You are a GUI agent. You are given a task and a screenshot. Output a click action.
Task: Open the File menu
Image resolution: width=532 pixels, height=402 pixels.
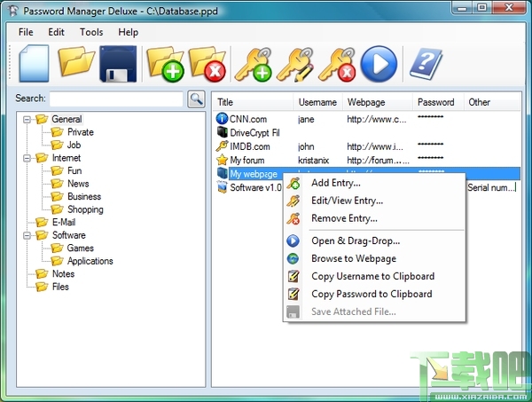click(26, 32)
